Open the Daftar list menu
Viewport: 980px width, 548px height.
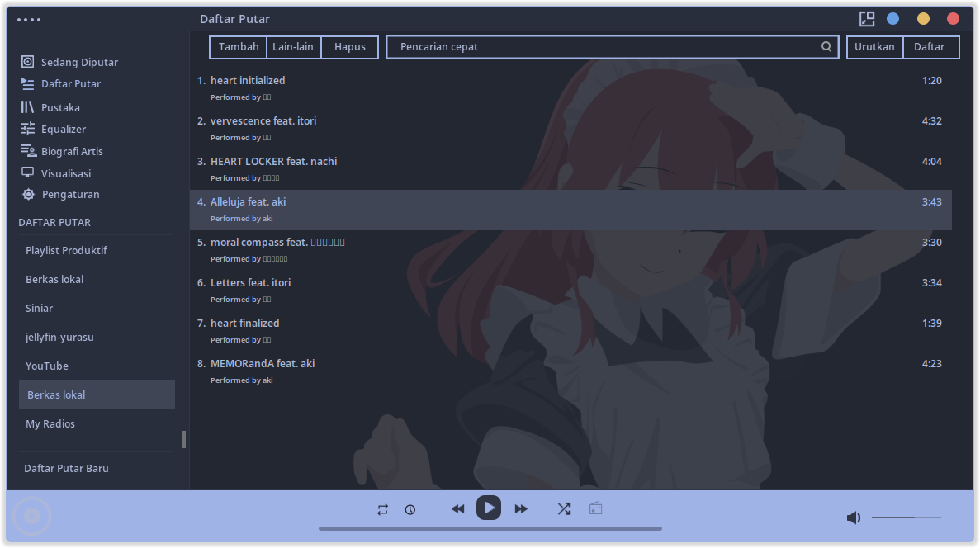(x=930, y=47)
